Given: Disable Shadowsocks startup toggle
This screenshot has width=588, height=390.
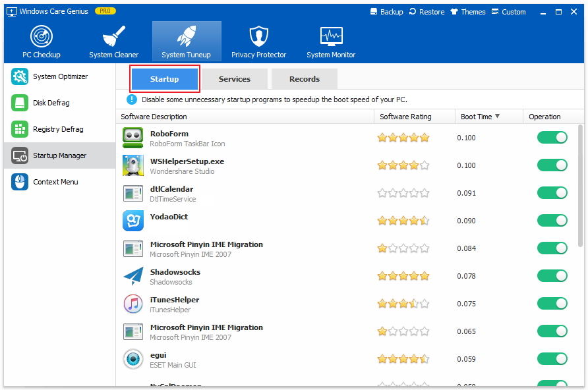Looking at the screenshot, I should point(552,276).
